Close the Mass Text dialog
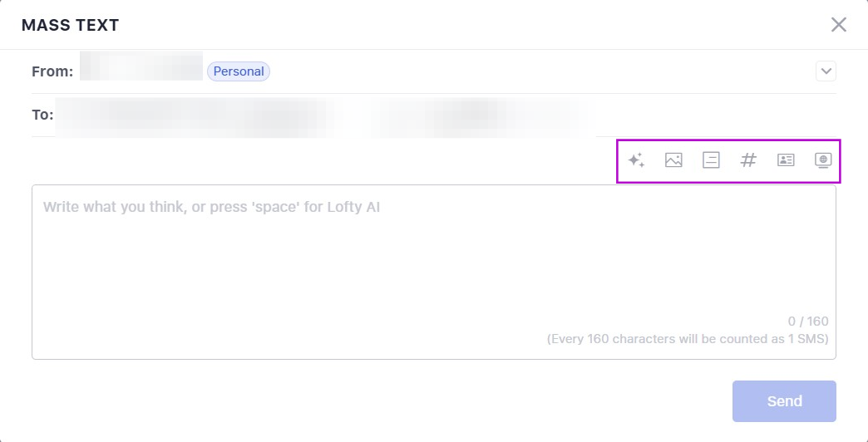The width and height of the screenshot is (868, 442). [x=838, y=25]
